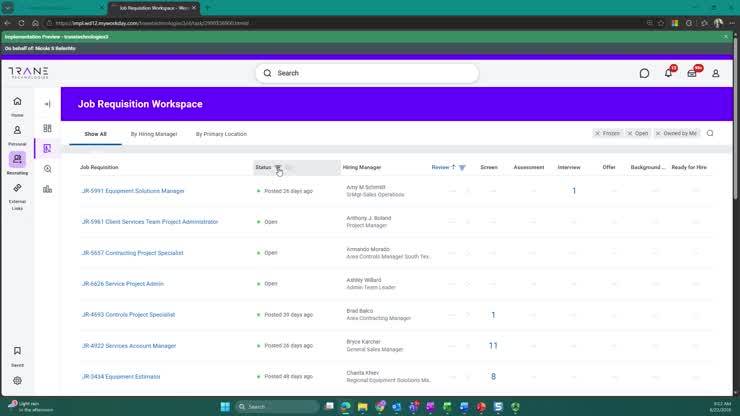Open the Windows Start button
This screenshot has width=740, height=416.
pos(225,407)
